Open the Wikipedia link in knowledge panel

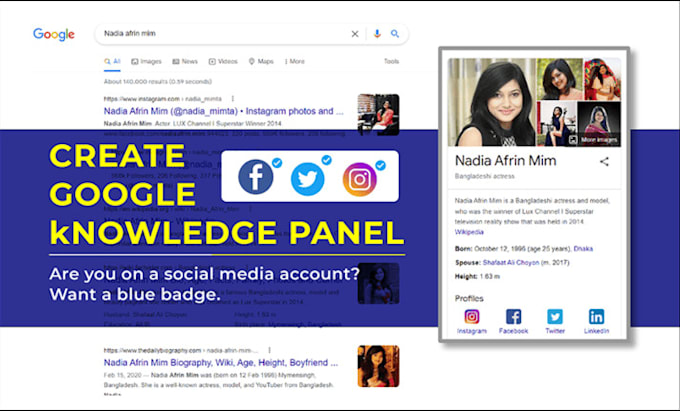[x=469, y=232]
